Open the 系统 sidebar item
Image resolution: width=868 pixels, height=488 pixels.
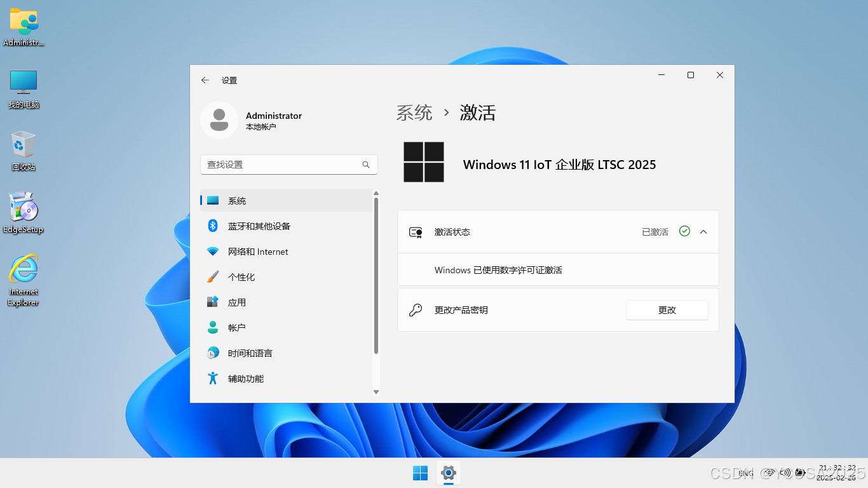click(x=286, y=200)
